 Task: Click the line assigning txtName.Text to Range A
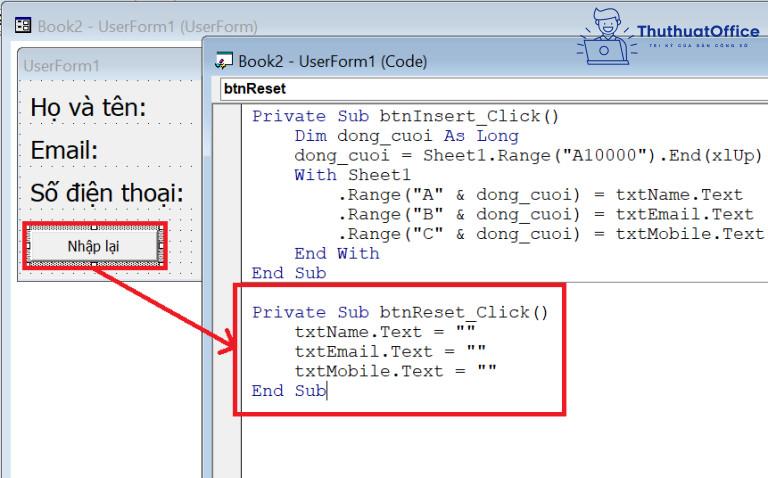[540, 194]
